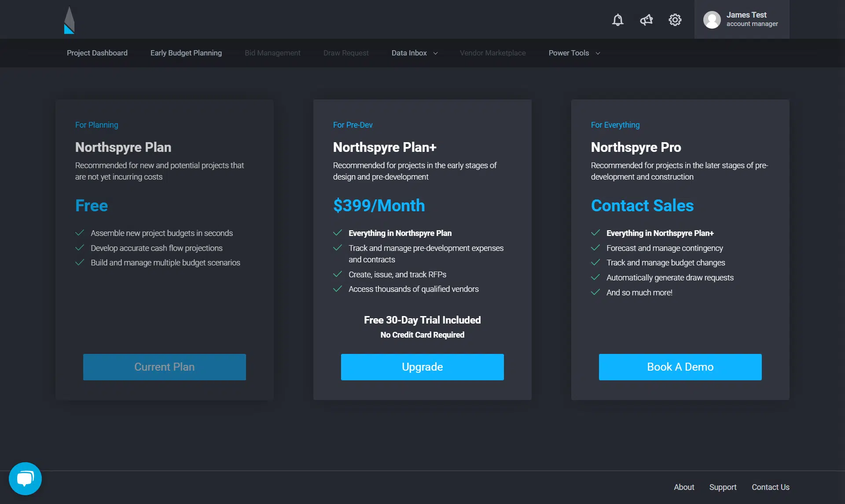Viewport: 845px width, 504px height.
Task: Click checkmark beside And so much more
Action: pos(595,292)
